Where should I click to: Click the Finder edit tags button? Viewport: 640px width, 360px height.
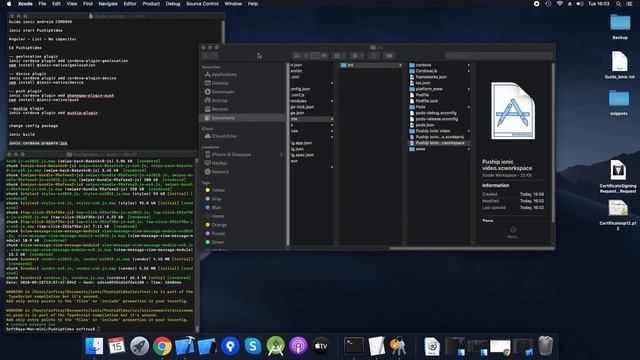pyautogui.click(x=389, y=56)
